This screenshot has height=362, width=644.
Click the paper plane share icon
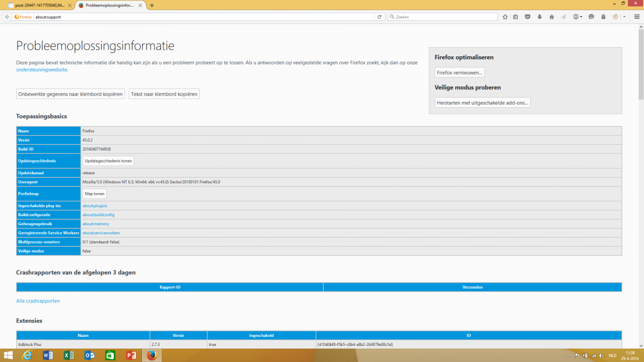563,17
